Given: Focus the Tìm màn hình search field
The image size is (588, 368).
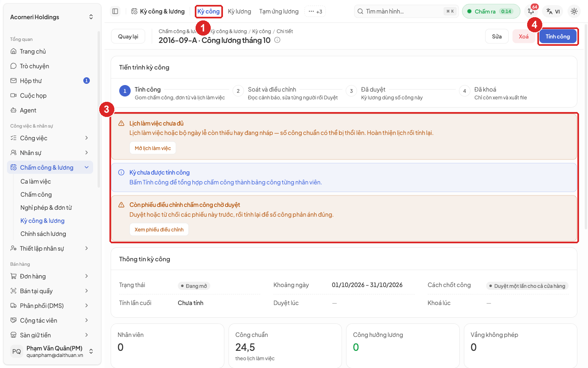Looking at the screenshot, I should pos(407,11).
